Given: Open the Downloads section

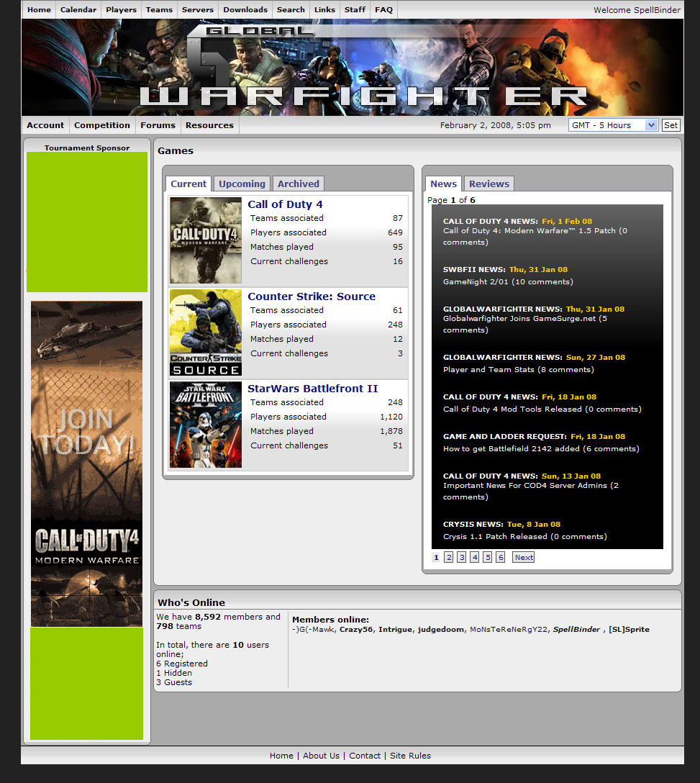Looking at the screenshot, I should coord(245,9).
